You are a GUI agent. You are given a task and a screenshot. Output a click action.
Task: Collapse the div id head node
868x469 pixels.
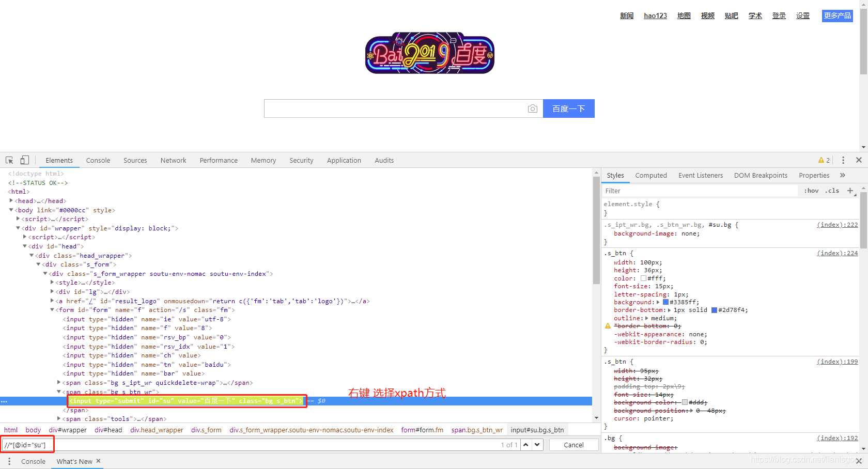coord(24,246)
